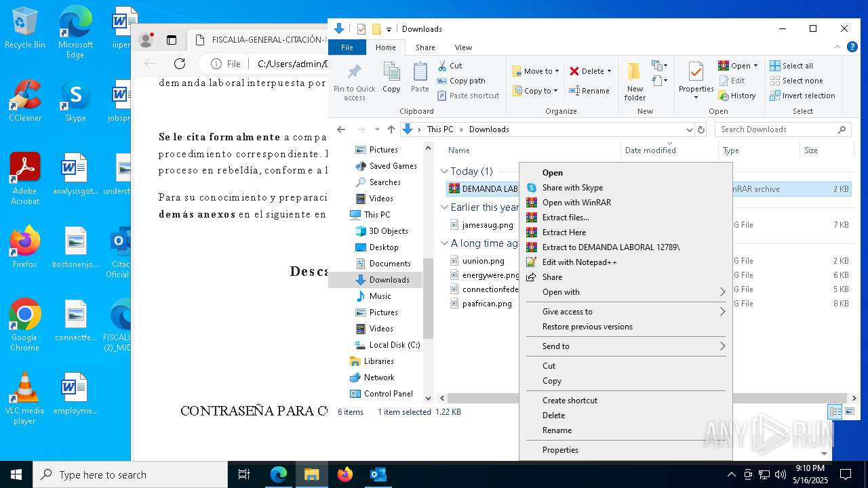Switch to large thumbnails view icon
Screen dimensions: 868x488
point(849,412)
